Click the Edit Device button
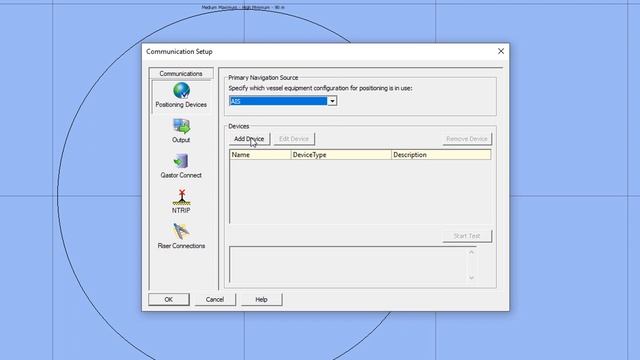The height and width of the screenshot is (360, 640). tap(294, 139)
